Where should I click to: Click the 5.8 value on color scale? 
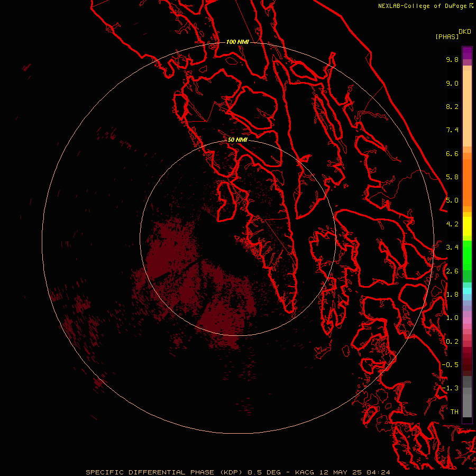tap(452, 177)
